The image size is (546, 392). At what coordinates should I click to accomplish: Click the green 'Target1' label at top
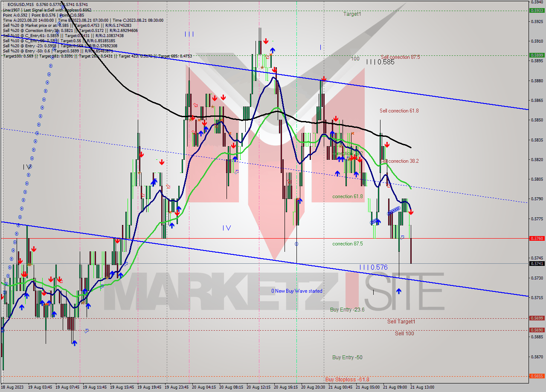(352, 14)
